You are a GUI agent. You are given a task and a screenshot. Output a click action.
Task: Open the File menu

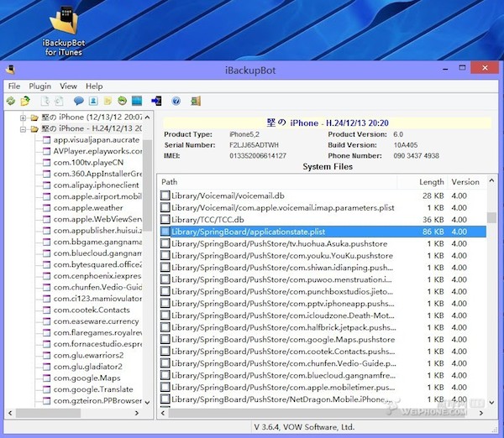pyautogui.click(x=14, y=86)
